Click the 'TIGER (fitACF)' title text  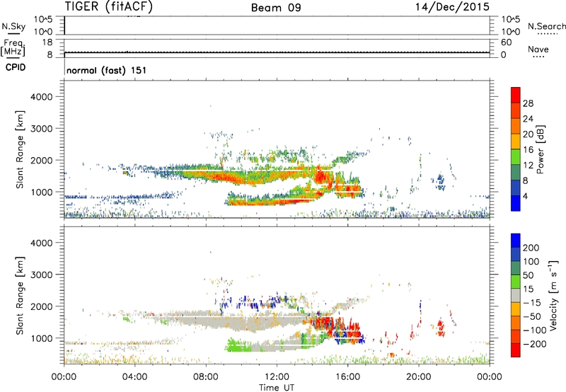pyautogui.click(x=109, y=7)
